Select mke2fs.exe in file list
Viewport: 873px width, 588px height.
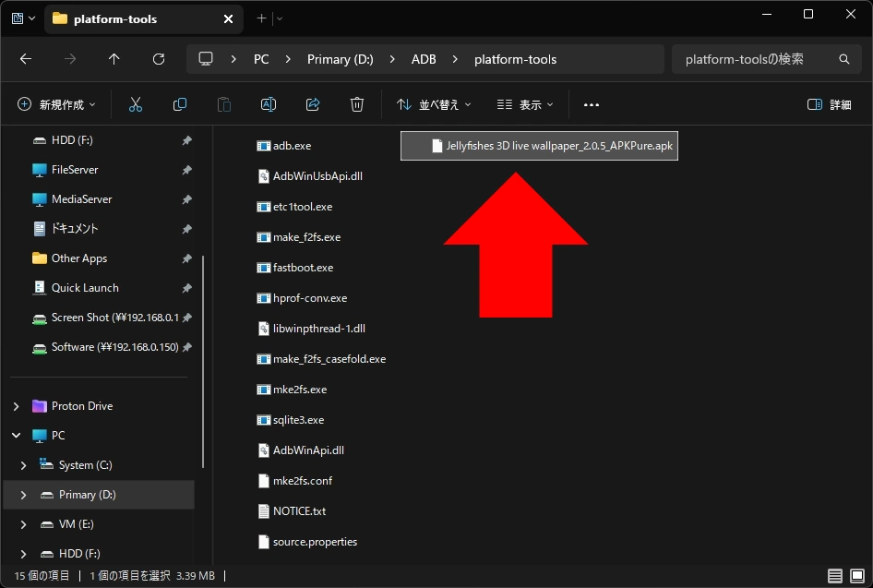292,390
